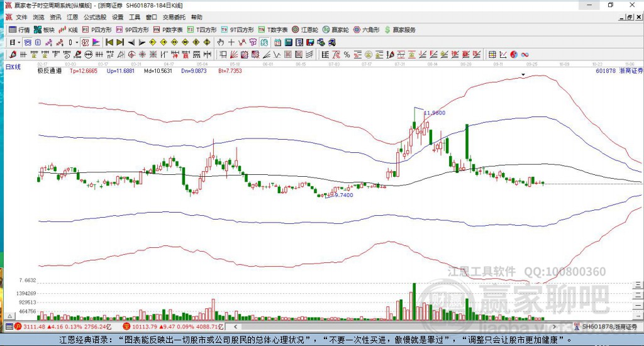
Task: Open the P四方形 tool
Action: coord(97,30)
